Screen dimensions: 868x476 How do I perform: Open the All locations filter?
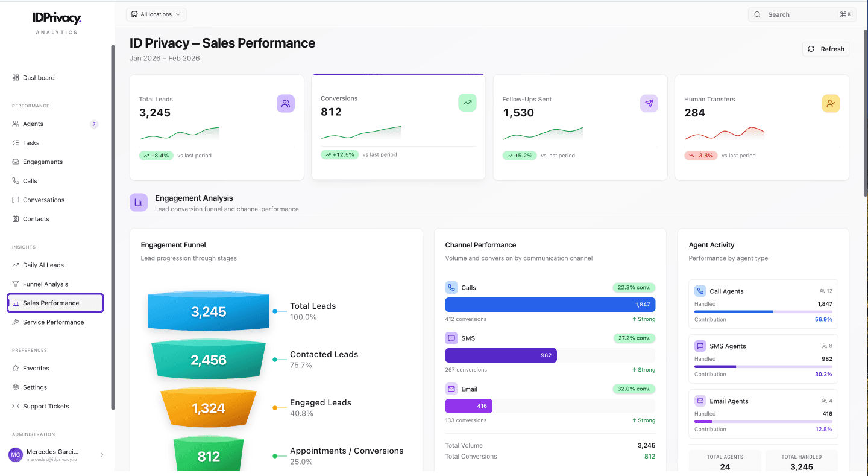coord(156,14)
